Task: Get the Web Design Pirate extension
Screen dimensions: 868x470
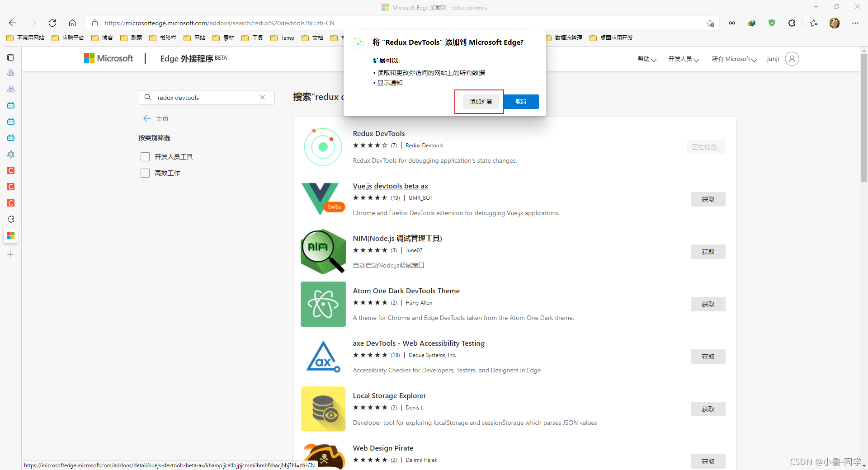Action: (x=708, y=461)
